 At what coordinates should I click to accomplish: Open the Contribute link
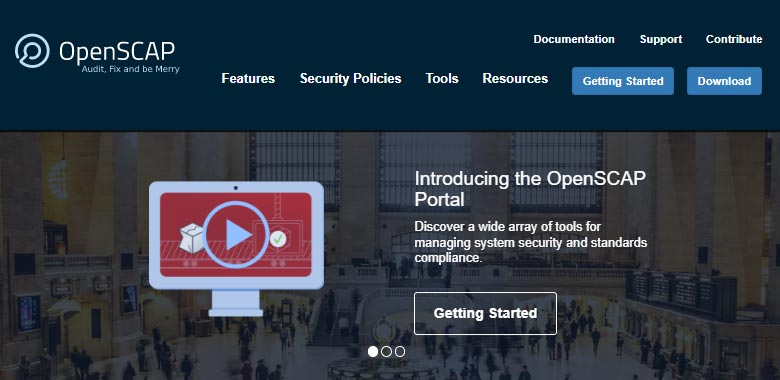pos(734,39)
